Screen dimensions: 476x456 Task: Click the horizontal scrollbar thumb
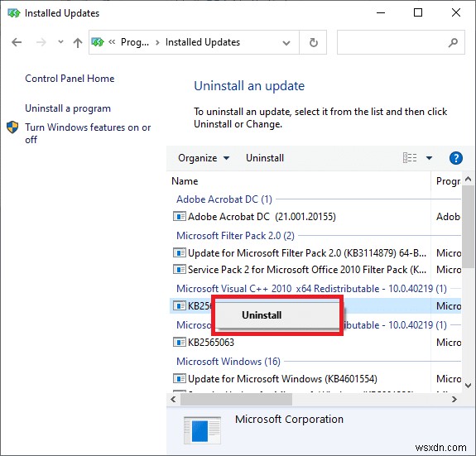coord(237,400)
